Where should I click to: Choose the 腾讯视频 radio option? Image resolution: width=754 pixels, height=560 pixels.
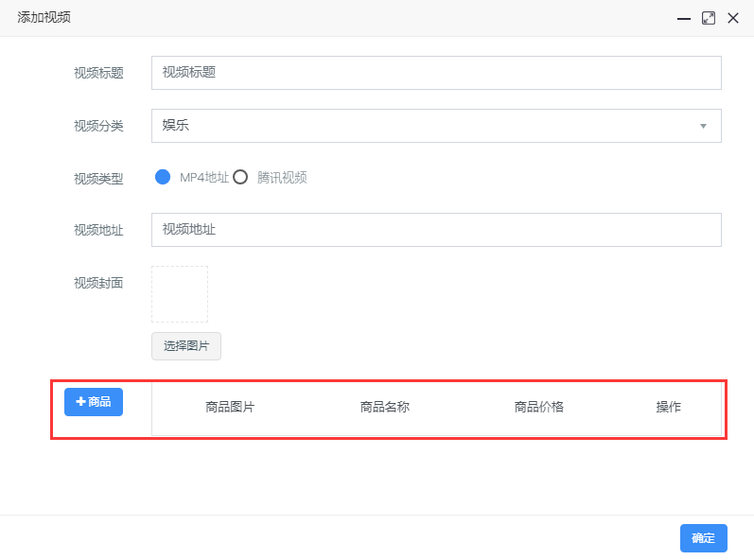(240, 177)
